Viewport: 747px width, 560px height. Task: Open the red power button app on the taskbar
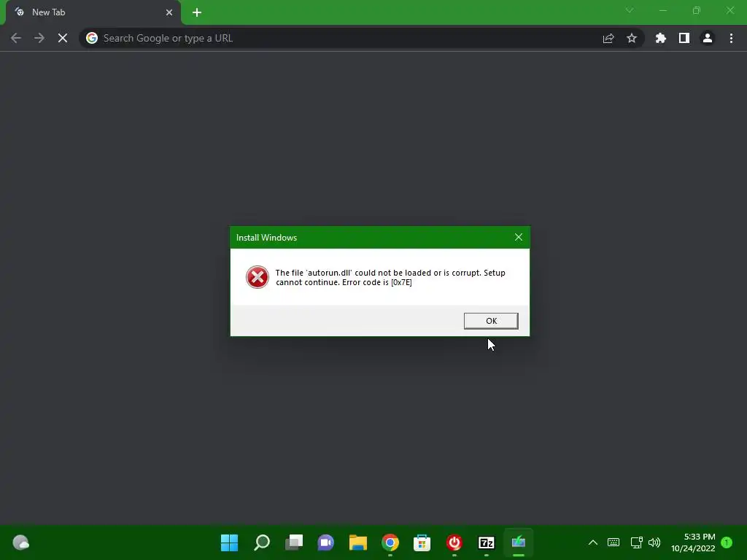coord(454,542)
